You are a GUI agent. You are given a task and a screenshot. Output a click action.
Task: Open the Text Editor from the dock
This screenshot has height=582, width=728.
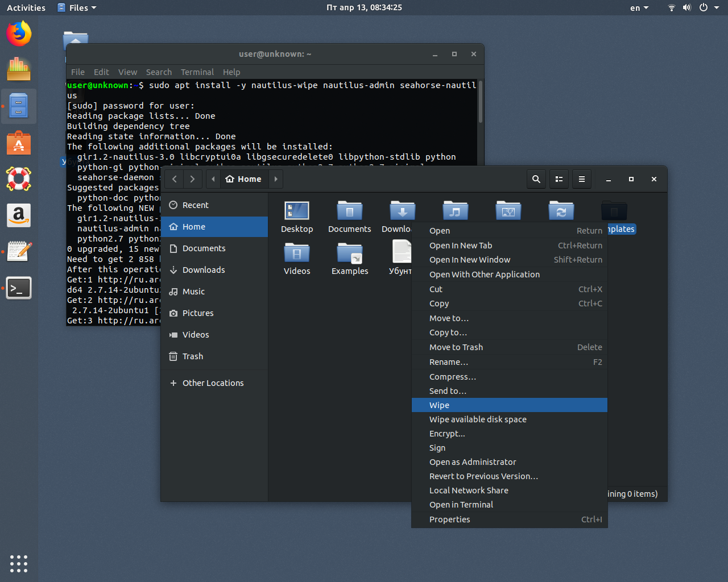click(19, 251)
